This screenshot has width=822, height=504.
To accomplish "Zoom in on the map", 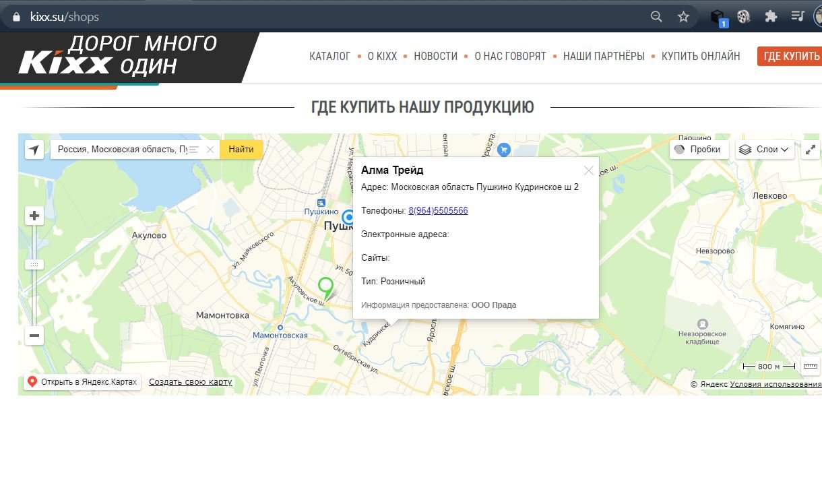I will (x=34, y=216).
